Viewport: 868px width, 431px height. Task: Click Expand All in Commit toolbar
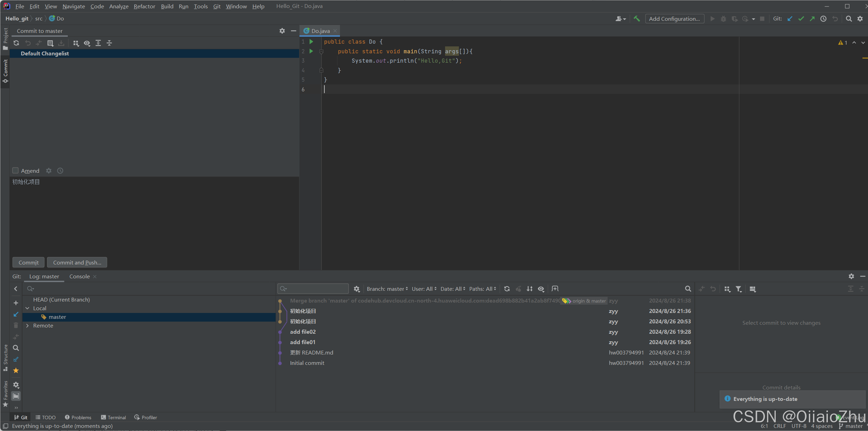point(98,43)
